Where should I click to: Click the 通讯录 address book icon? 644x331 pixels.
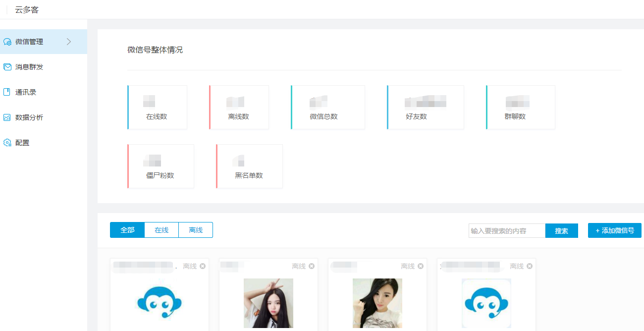click(7, 92)
